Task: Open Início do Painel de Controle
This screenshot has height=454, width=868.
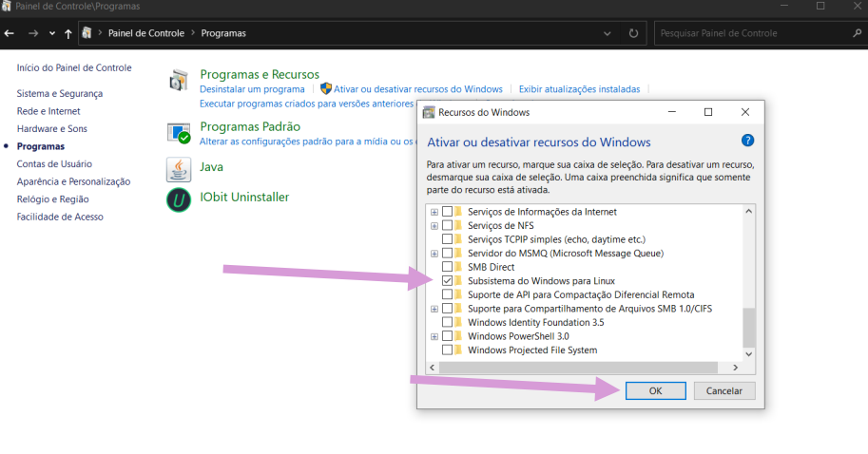Action: [74, 67]
